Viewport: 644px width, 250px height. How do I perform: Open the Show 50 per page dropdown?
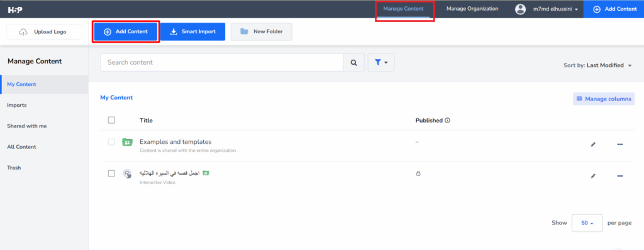click(587, 223)
